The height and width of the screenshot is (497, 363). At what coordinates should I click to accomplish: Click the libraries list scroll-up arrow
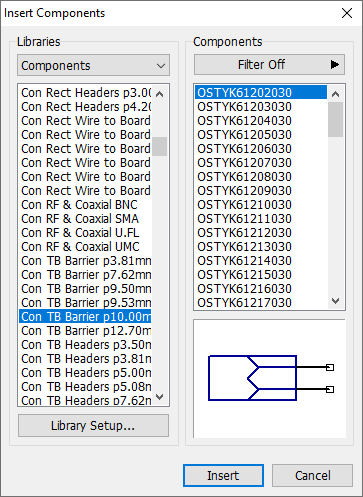coord(160,94)
